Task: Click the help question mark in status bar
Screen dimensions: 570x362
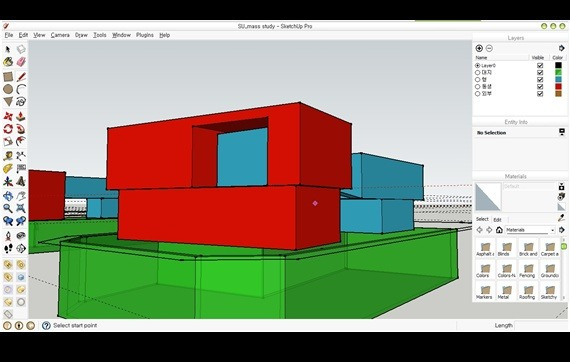Action: point(46,325)
